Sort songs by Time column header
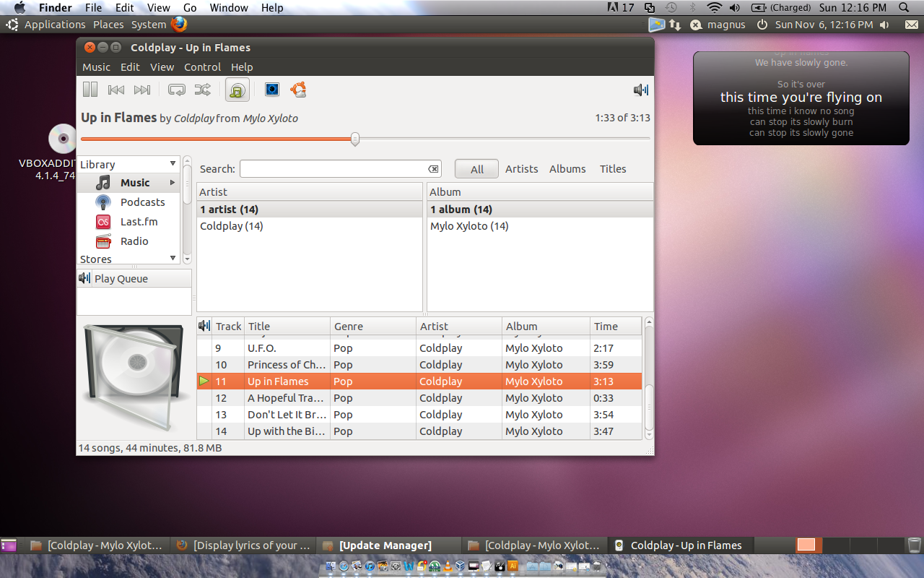Screen dimensions: 924x578 616,327
